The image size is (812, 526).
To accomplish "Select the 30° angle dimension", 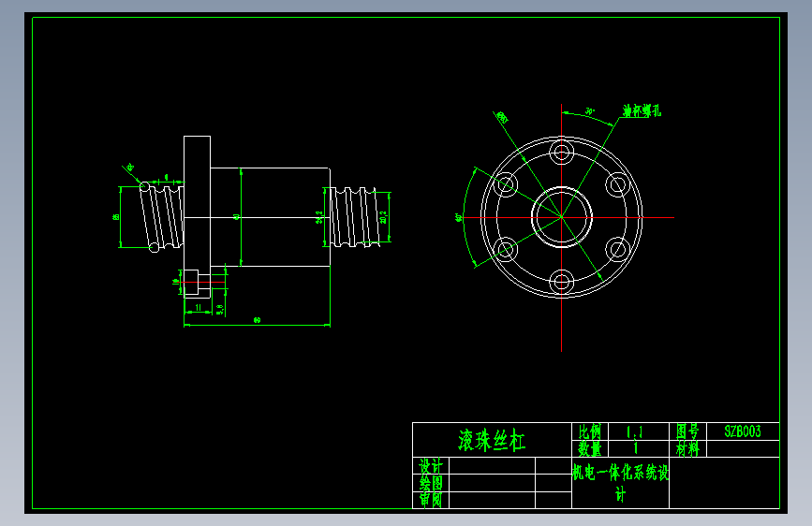I will (590, 111).
